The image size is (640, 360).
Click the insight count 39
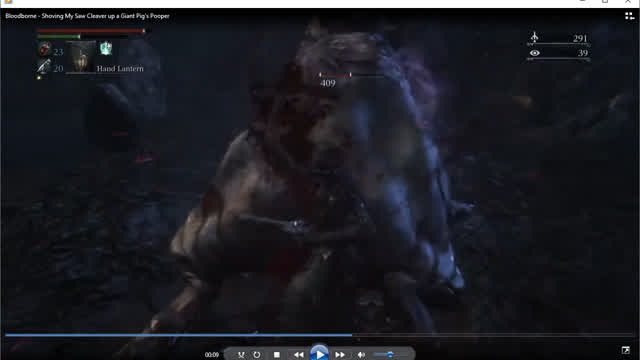click(583, 53)
